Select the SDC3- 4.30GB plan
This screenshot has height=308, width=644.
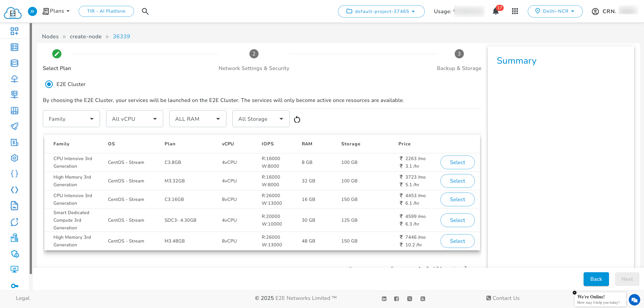click(457, 220)
